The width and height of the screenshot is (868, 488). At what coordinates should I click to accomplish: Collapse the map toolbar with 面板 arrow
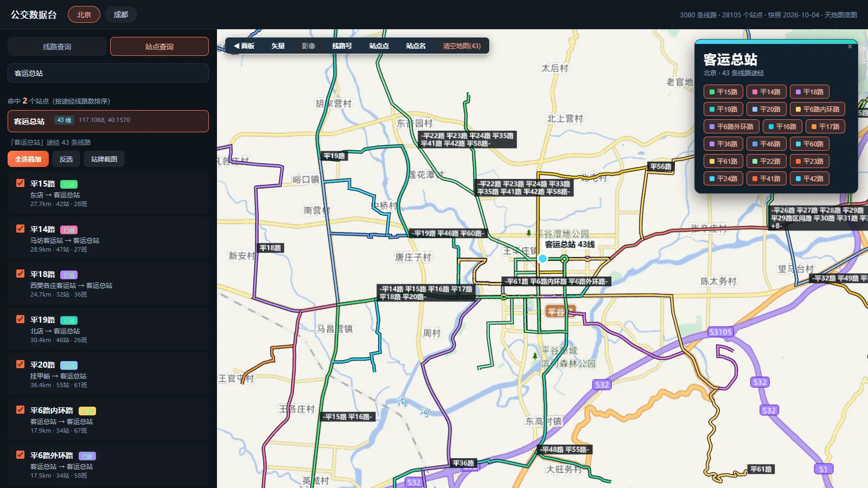[244, 46]
